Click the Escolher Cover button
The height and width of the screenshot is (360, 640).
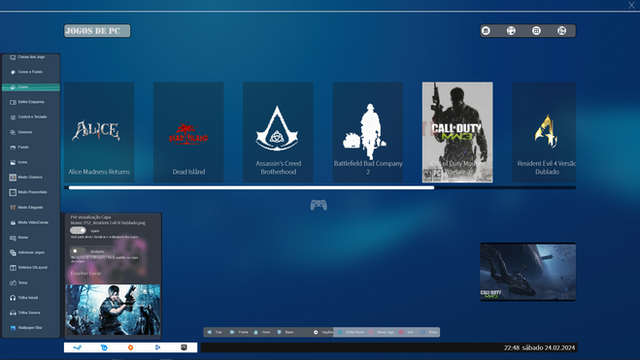pos(86,273)
